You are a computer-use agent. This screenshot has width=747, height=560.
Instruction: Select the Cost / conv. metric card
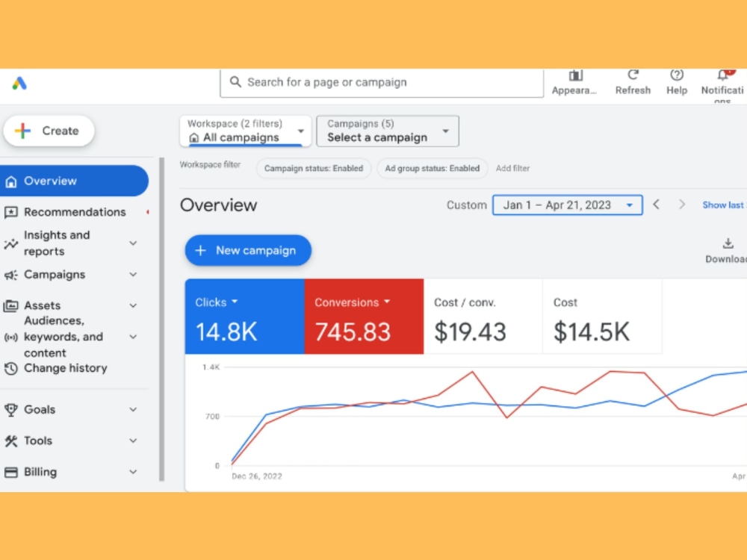click(483, 316)
